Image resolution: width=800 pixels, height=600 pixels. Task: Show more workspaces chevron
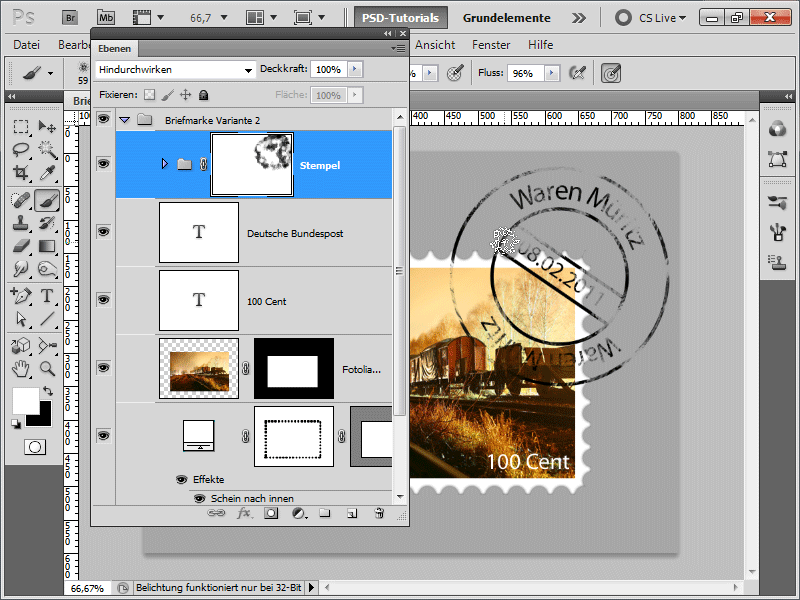[x=579, y=18]
